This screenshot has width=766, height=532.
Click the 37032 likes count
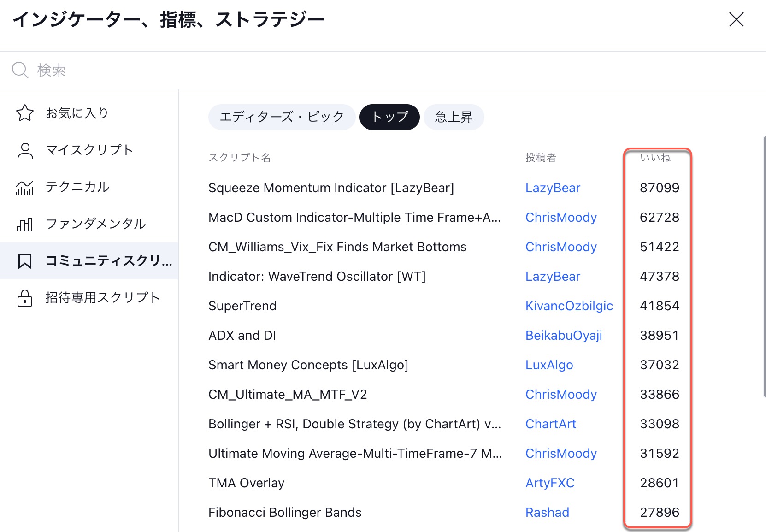click(x=660, y=365)
